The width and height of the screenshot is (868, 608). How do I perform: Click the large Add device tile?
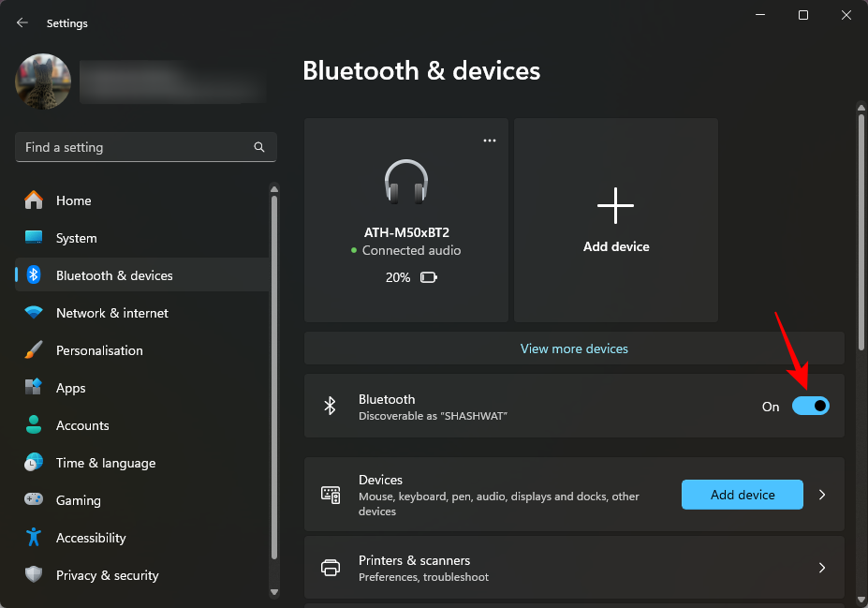(x=616, y=220)
